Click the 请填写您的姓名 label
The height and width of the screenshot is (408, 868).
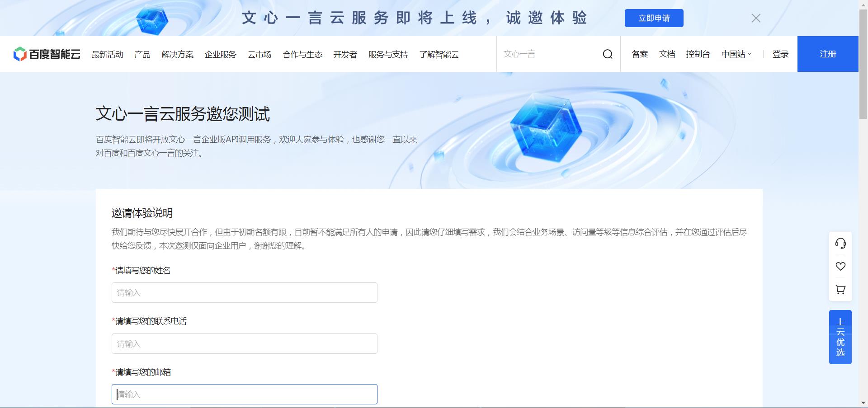[142, 271]
